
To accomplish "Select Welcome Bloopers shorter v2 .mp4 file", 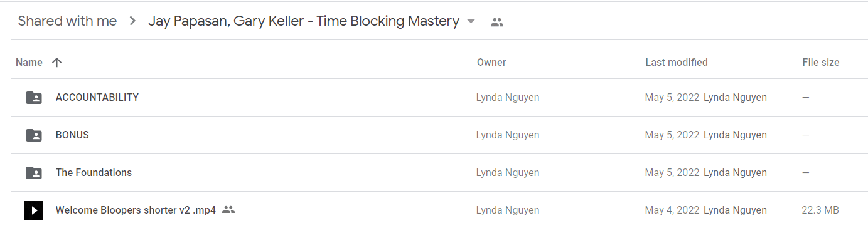I will 136,210.
